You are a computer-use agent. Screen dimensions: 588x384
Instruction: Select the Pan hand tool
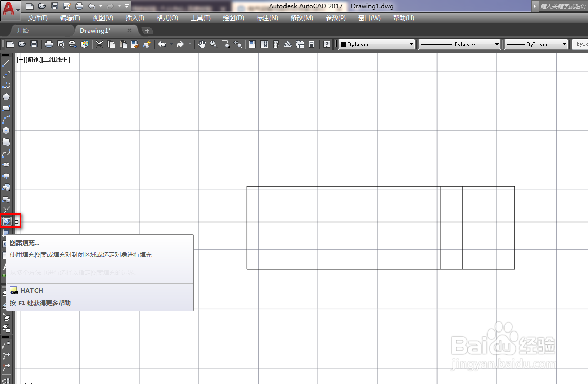click(x=202, y=44)
